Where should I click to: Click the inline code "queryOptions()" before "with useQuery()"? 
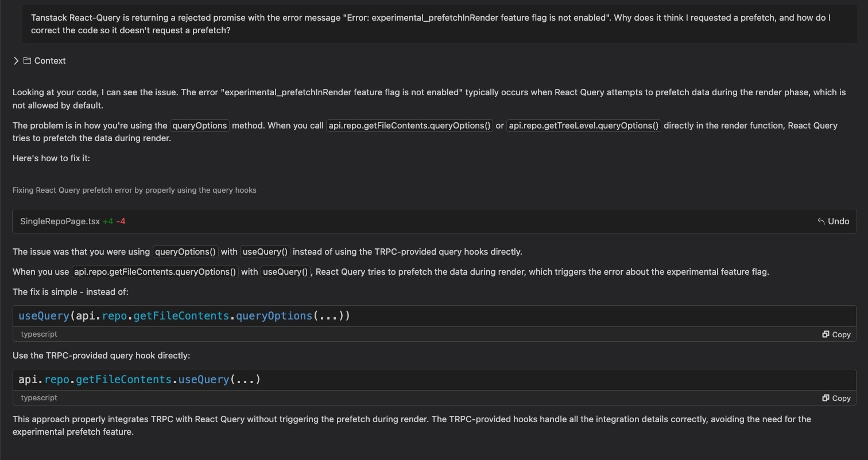click(x=185, y=252)
